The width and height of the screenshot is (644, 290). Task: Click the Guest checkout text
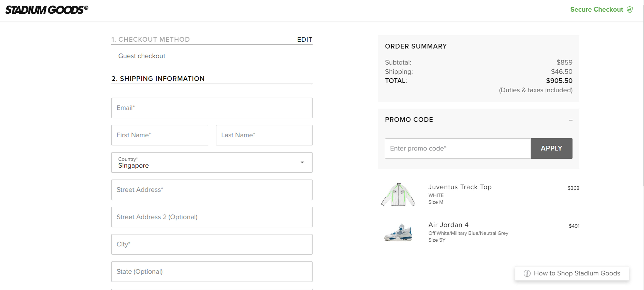[142, 56]
